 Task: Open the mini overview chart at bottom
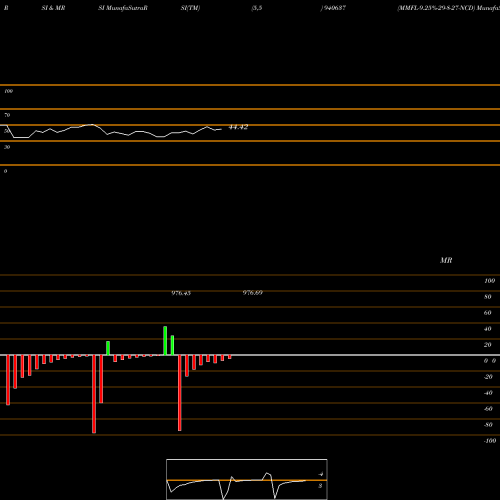pyautogui.click(x=247, y=479)
